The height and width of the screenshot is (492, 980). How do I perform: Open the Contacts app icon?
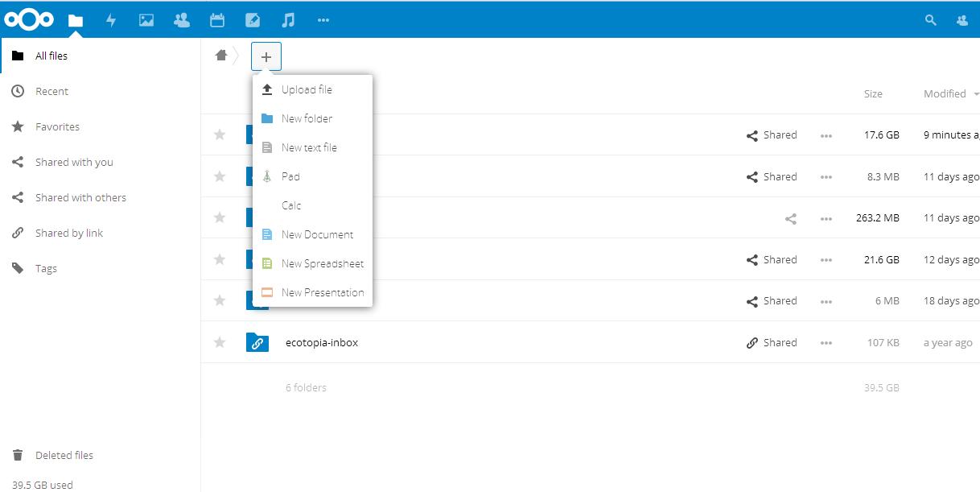pos(182,20)
